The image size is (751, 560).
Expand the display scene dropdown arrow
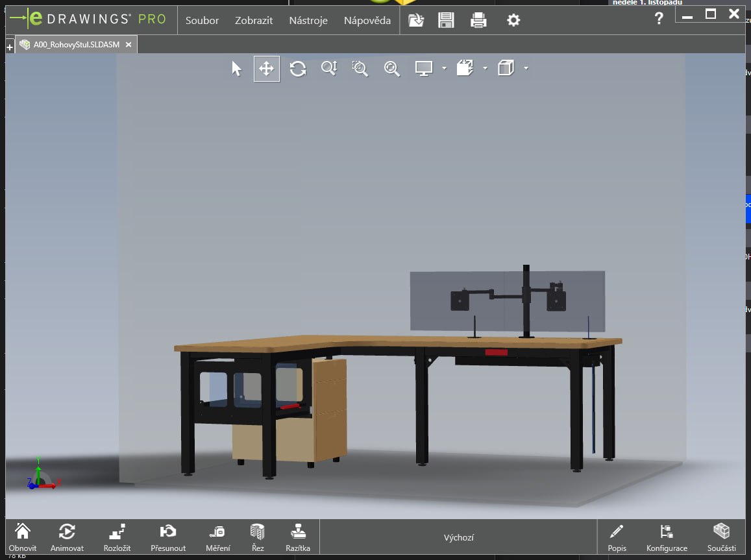coord(445,68)
